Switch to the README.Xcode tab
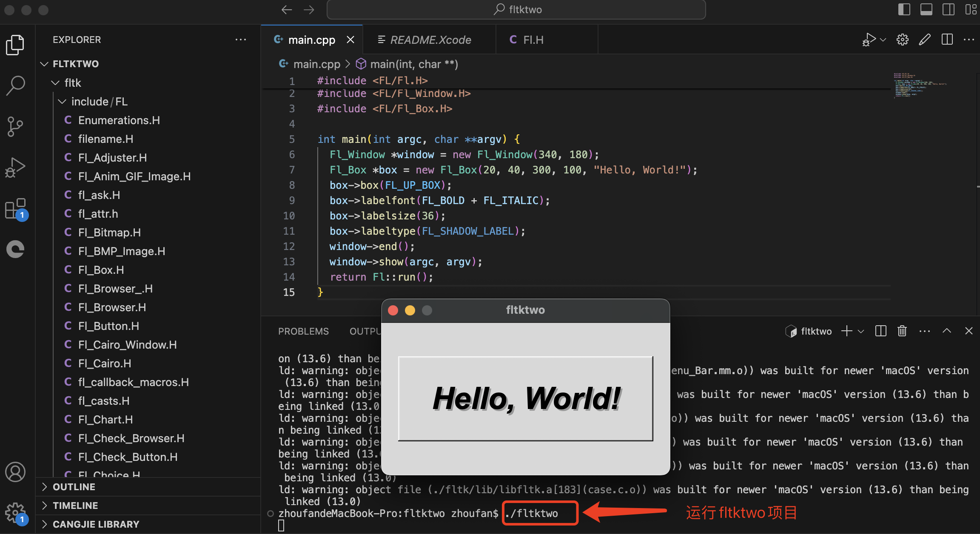The height and width of the screenshot is (534, 980). click(430, 40)
